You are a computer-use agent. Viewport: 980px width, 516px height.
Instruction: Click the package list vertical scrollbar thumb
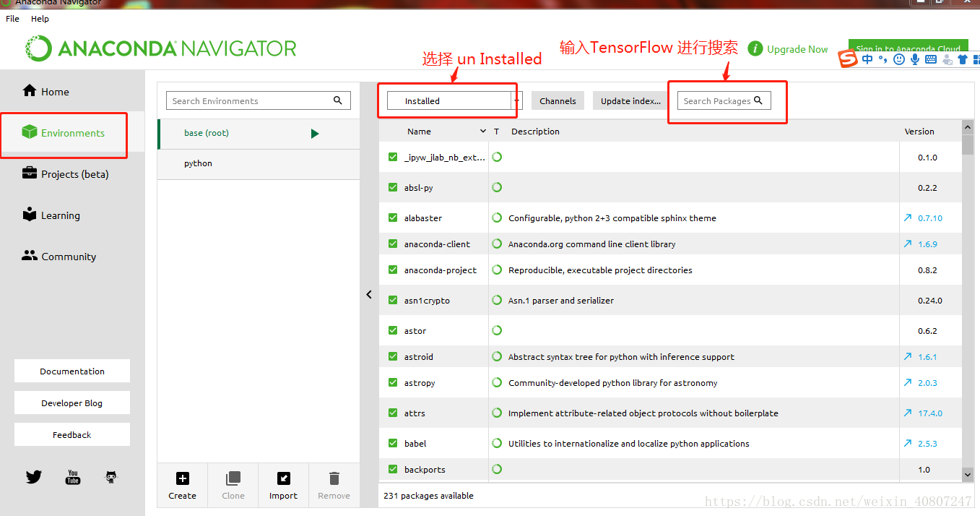pyautogui.click(x=968, y=144)
